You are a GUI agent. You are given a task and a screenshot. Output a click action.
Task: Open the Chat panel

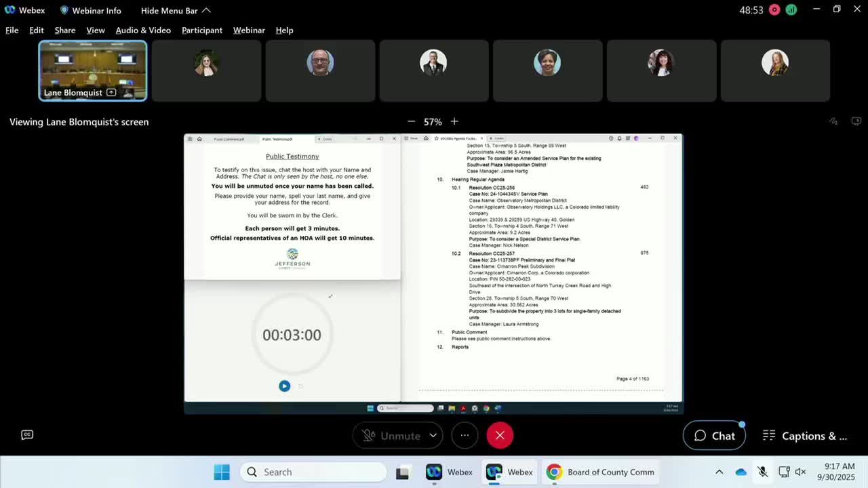[x=714, y=436]
